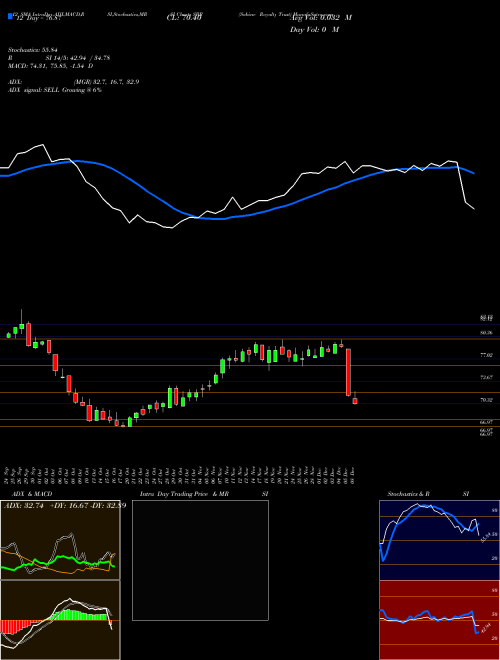
Task: Click the 70.32 price level label
Action: coord(486,400)
